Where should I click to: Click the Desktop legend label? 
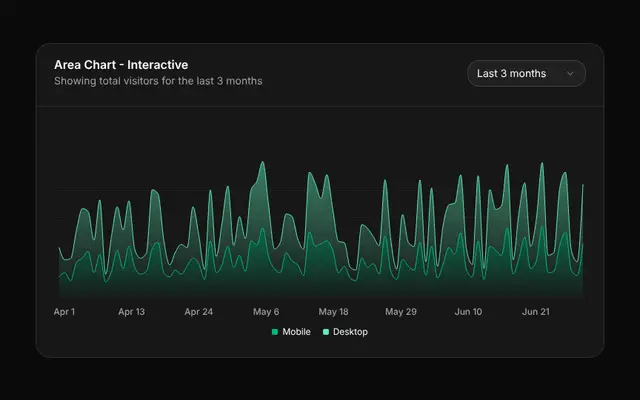tap(350, 332)
